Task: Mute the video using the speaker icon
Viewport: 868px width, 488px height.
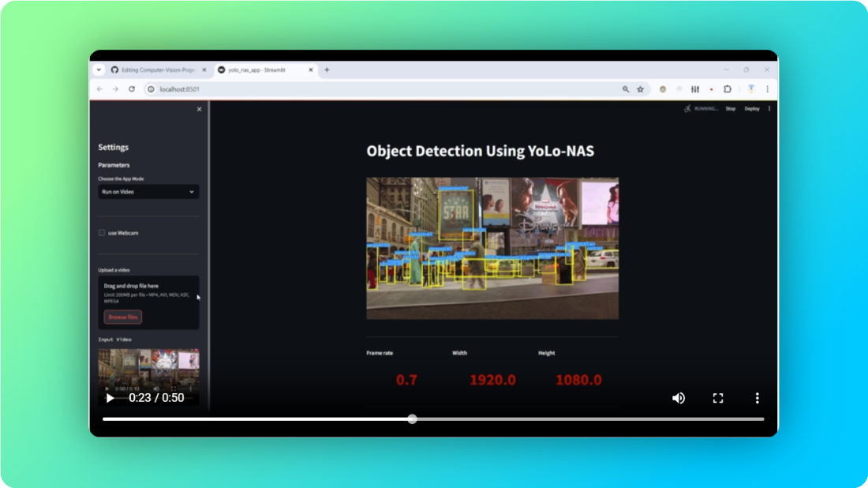Action: click(x=678, y=398)
